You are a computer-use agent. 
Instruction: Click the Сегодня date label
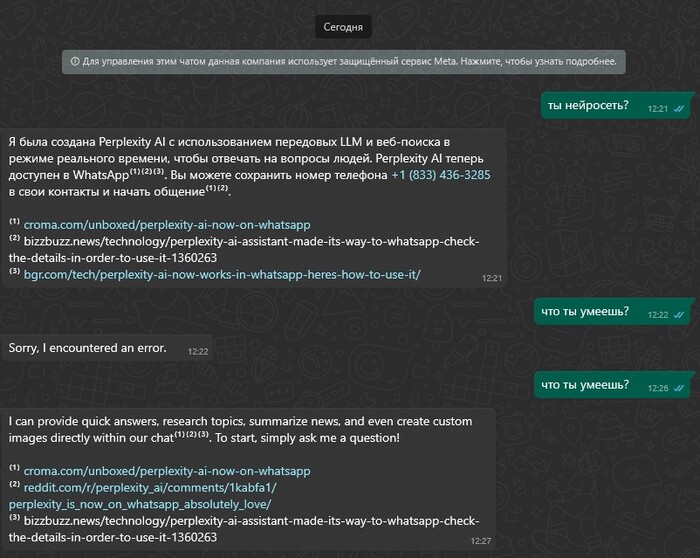[343, 27]
